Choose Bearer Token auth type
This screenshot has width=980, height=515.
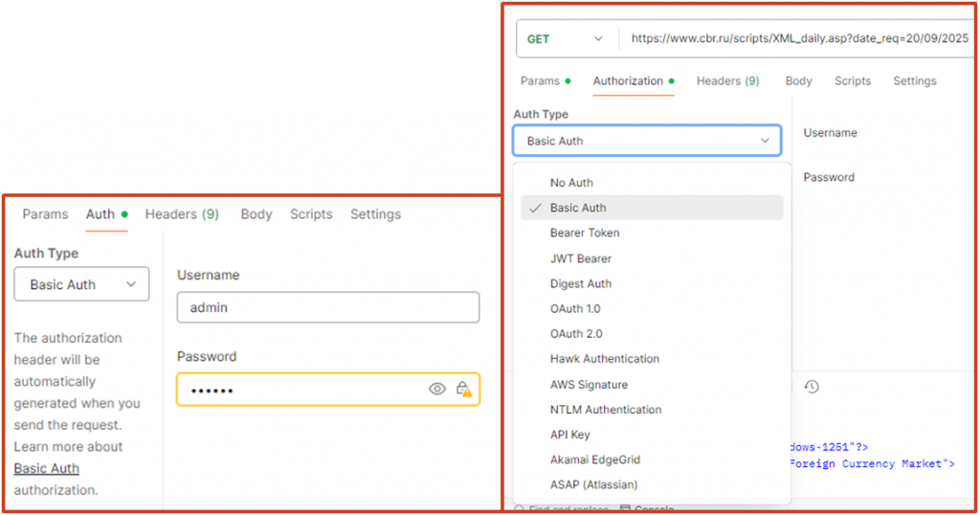point(585,233)
